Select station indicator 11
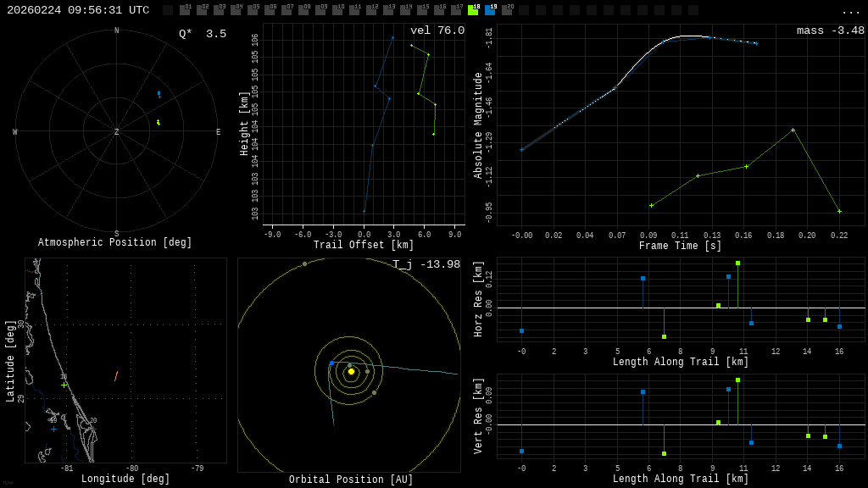The height and width of the screenshot is (488, 868). pos(355,9)
